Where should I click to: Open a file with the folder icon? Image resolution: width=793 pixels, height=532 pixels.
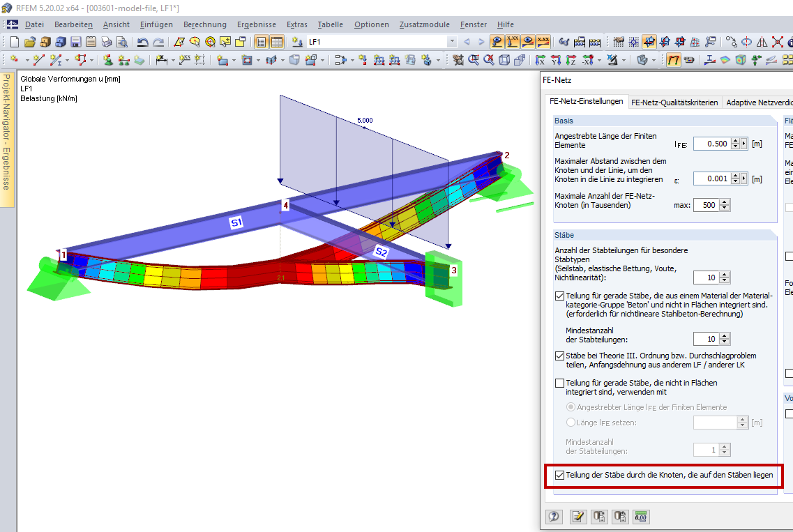coord(30,42)
